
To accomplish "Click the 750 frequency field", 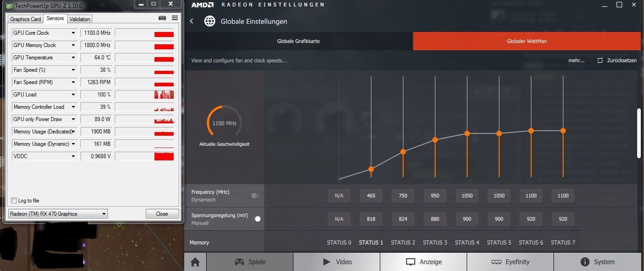I will [403, 196].
